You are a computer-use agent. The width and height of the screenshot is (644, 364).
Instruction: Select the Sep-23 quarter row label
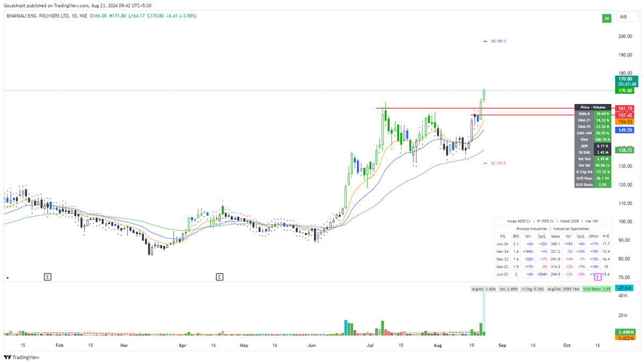(503, 266)
